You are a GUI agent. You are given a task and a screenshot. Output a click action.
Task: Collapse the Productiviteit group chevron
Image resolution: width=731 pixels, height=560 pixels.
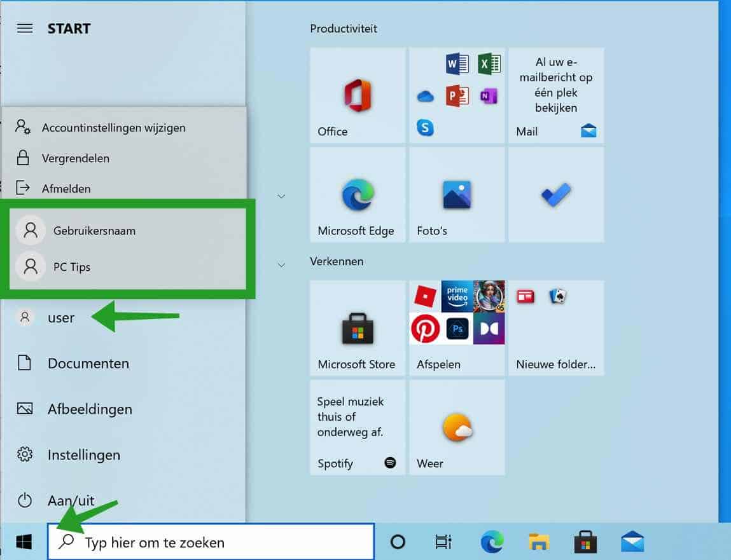[x=281, y=196]
